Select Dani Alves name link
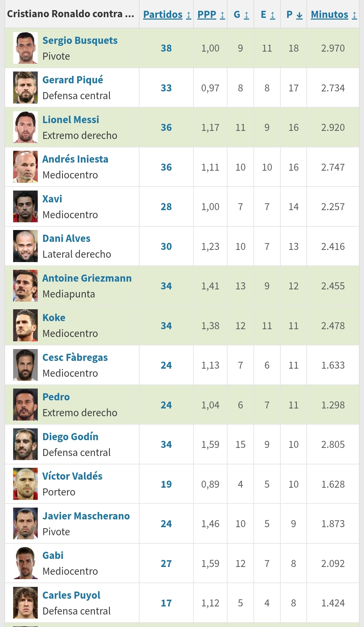The image size is (364, 627). tap(66, 238)
